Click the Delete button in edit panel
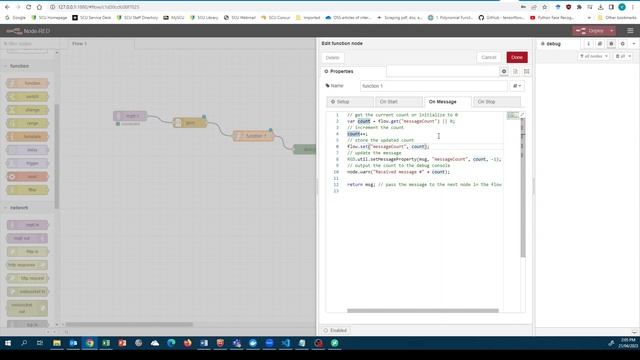 [332, 58]
